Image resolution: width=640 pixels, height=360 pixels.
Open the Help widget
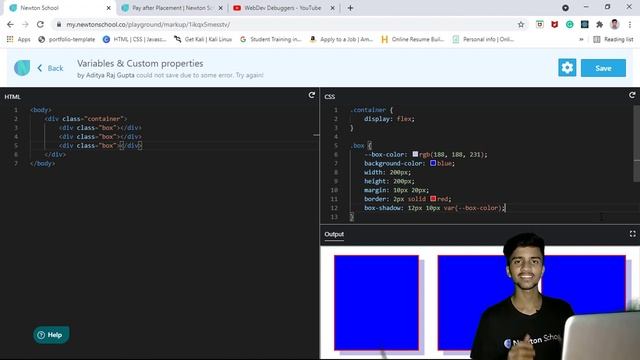(51, 335)
